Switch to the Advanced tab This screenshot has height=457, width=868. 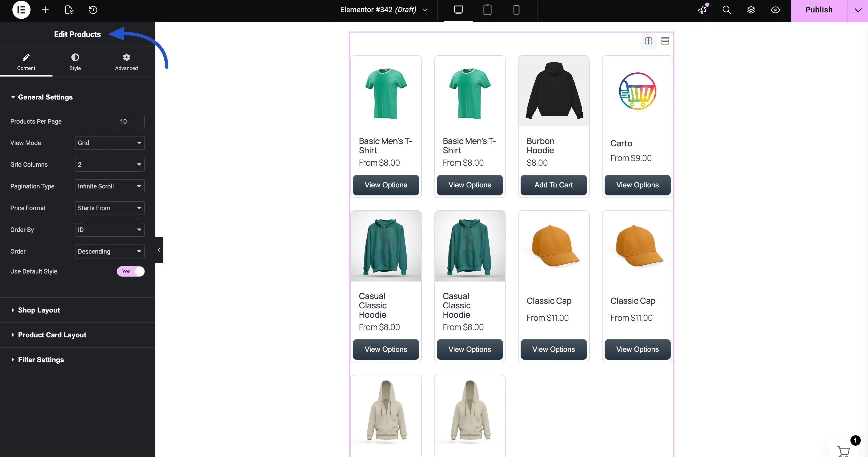pos(126,62)
